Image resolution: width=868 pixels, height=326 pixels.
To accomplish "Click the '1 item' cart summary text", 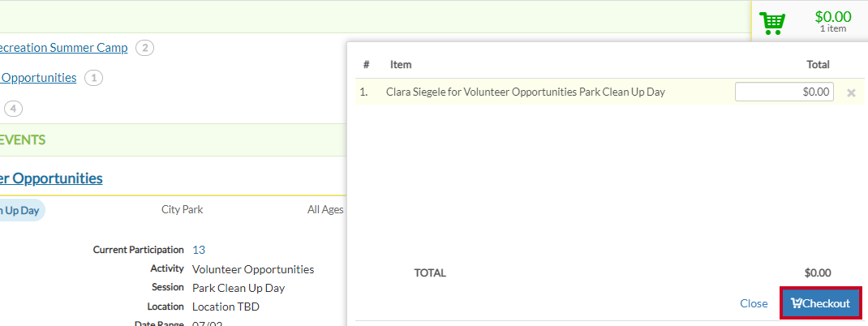I will tap(832, 28).
